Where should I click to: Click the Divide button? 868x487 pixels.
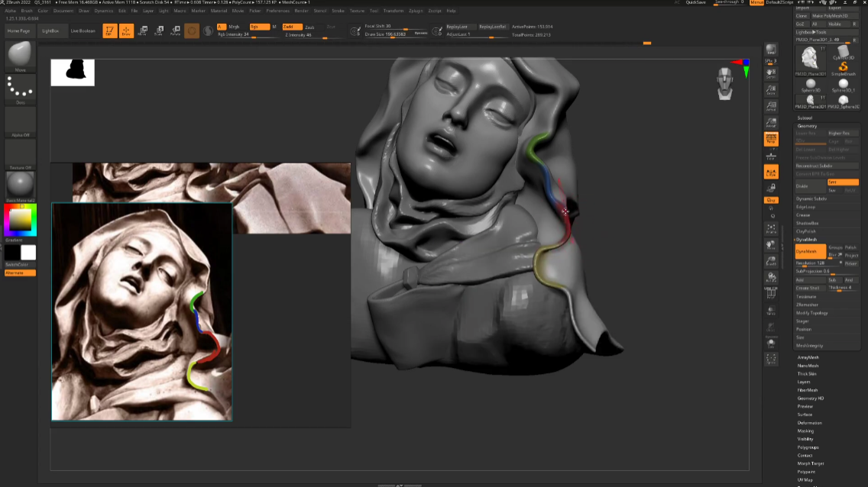[811, 186]
